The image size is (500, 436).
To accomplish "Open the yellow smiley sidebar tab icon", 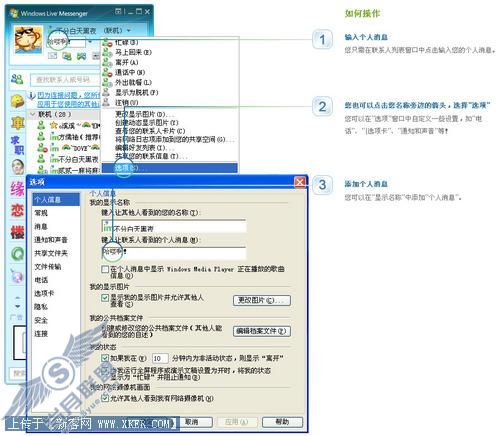I will pos(17,101).
